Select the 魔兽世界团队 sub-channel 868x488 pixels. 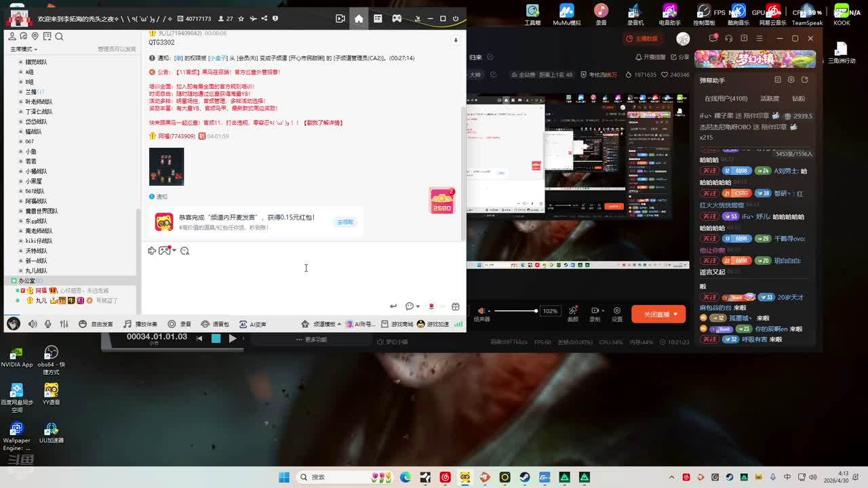[x=41, y=211]
